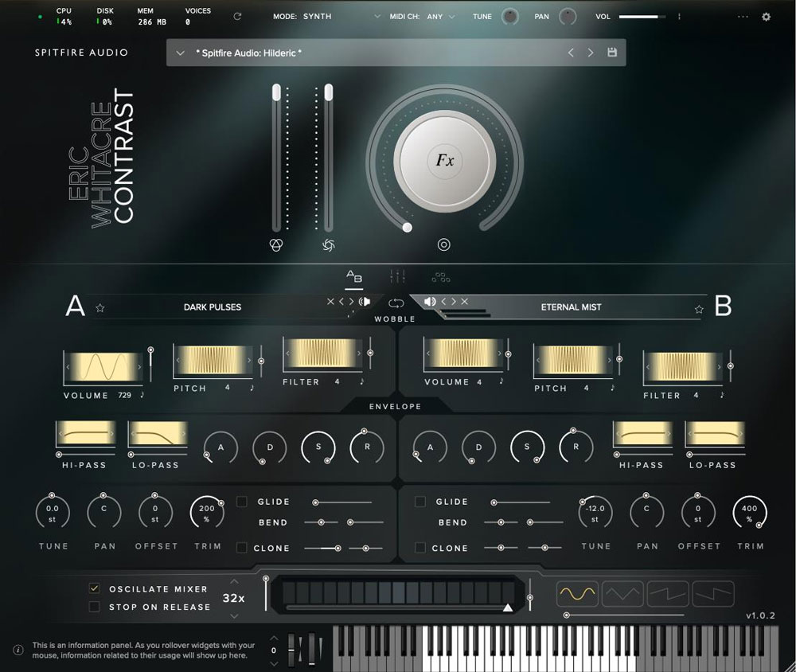Screen dimensions: 796x672
Task: Click the DARK PULSES sound name
Action: coord(213,307)
